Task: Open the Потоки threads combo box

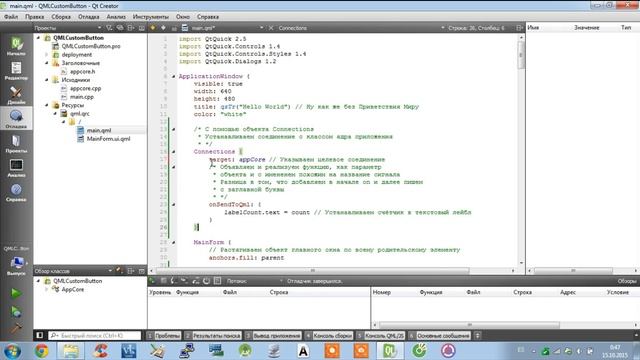Action: pos(255,281)
